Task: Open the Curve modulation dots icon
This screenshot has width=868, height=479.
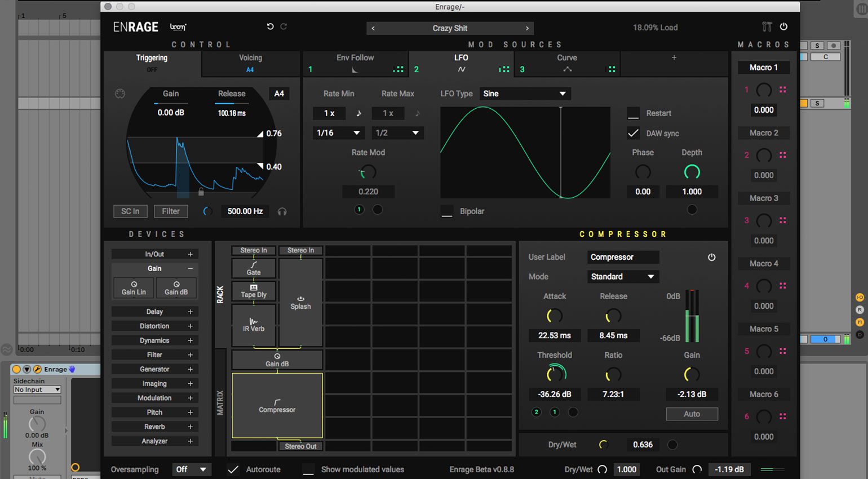Action: pyautogui.click(x=611, y=69)
